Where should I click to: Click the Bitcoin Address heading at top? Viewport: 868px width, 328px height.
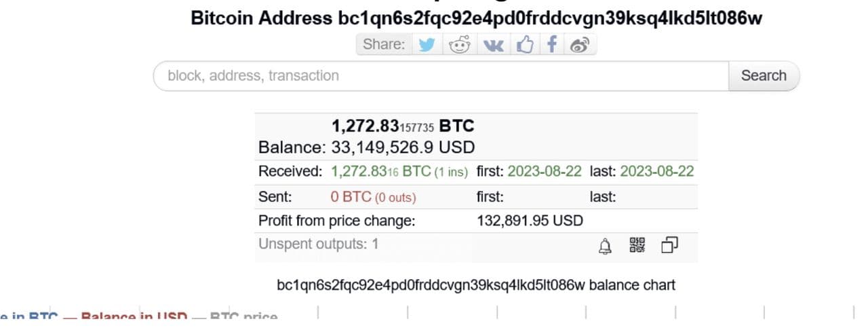tap(476, 18)
